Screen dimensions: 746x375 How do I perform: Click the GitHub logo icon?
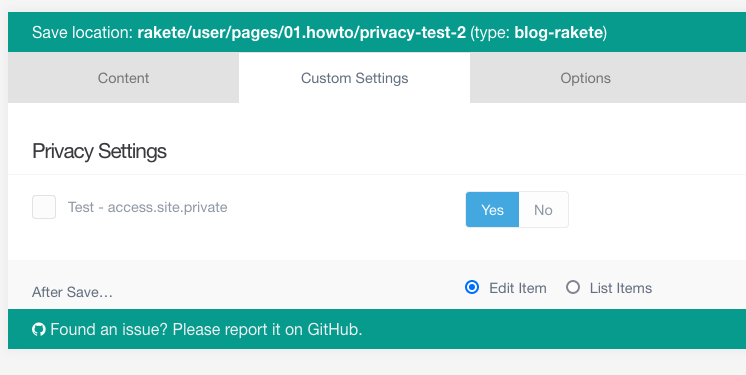coord(39,329)
